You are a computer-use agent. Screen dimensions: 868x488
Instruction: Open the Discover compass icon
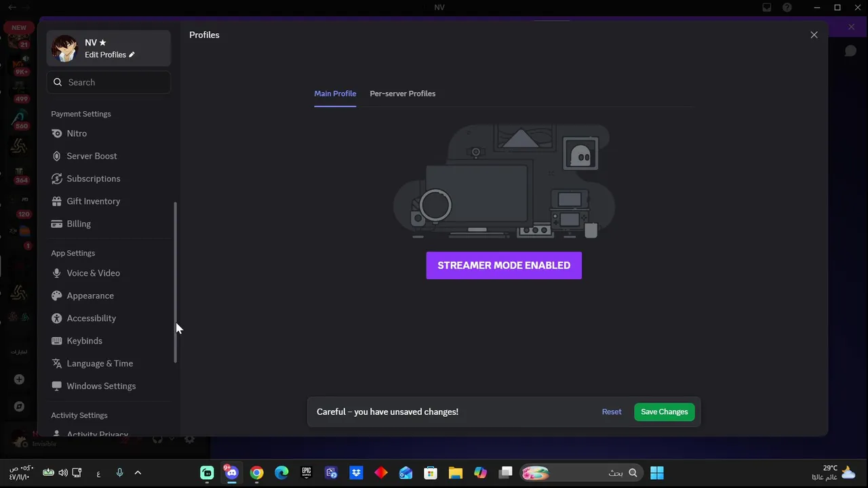[x=19, y=407]
